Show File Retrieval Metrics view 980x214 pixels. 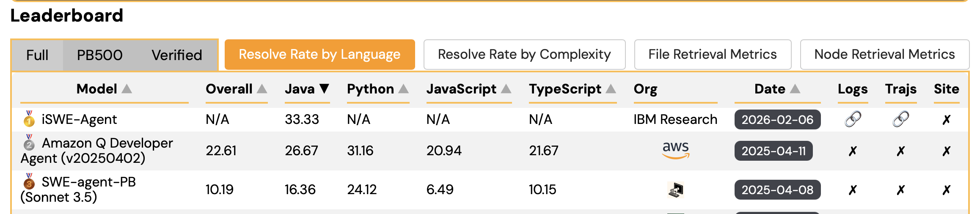[713, 55]
